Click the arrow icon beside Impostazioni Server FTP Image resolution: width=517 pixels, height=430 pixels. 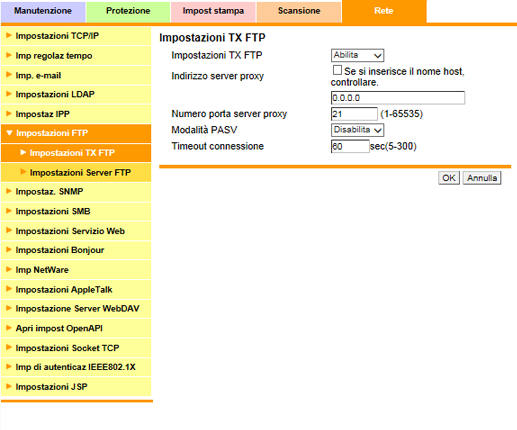(x=23, y=172)
